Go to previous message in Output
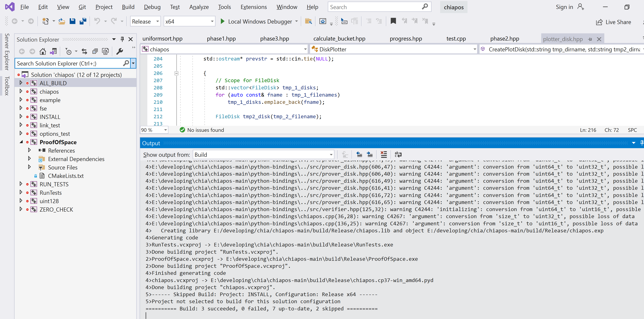The height and width of the screenshot is (319, 644). pos(359,155)
